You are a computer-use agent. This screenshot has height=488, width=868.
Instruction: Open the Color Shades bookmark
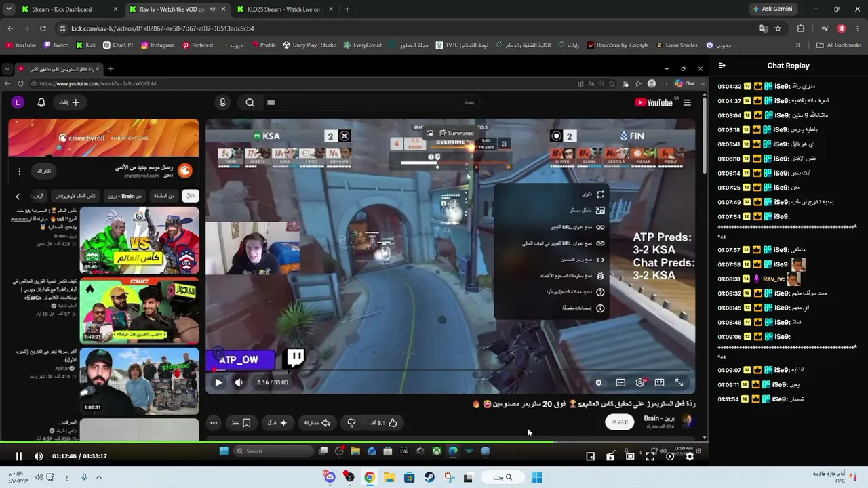click(676, 45)
